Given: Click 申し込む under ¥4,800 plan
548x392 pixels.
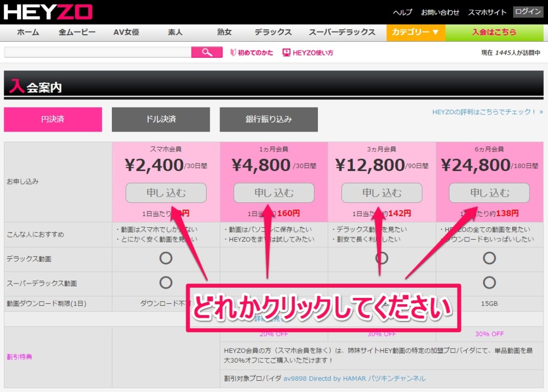Looking at the screenshot, I should [x=274, y=193].
